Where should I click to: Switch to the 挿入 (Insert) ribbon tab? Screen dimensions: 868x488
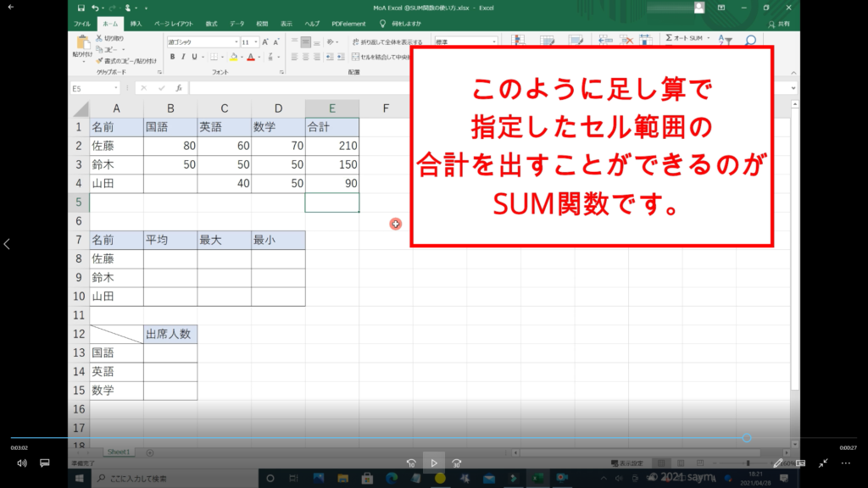[136, 24]
